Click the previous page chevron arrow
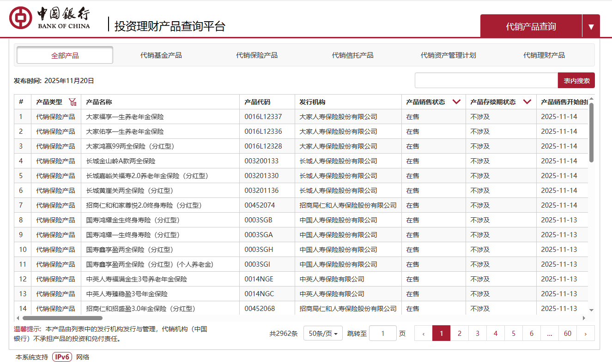This screenshot has width=612, height=364. [423, 333]
